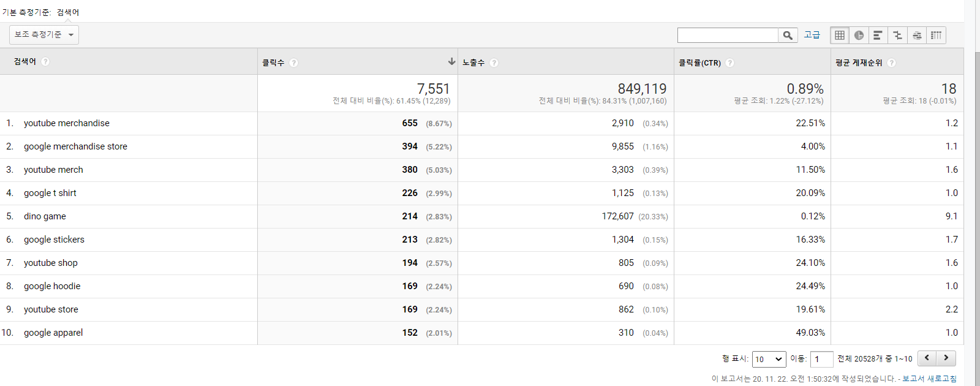Open help for 노출수 column
The width and height of the screenshot is (980, 386).
click(x=494, y=62)
